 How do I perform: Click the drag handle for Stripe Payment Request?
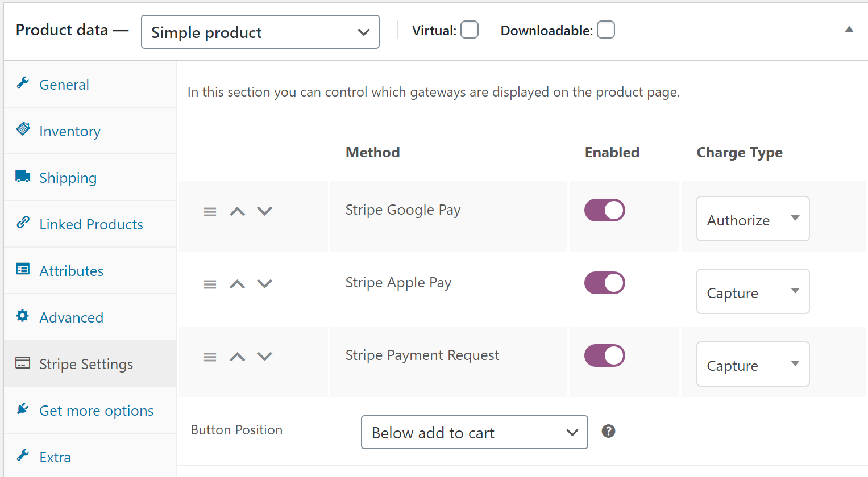coord(210,357)
